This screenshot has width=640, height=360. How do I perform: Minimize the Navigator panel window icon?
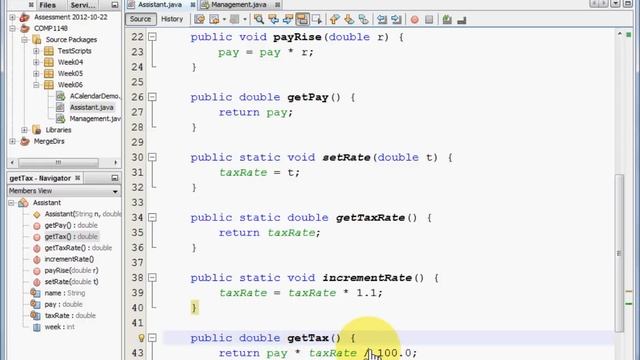pos(115,178)
